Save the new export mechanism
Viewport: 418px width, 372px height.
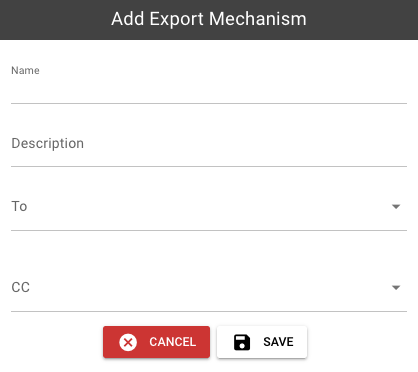262,342
